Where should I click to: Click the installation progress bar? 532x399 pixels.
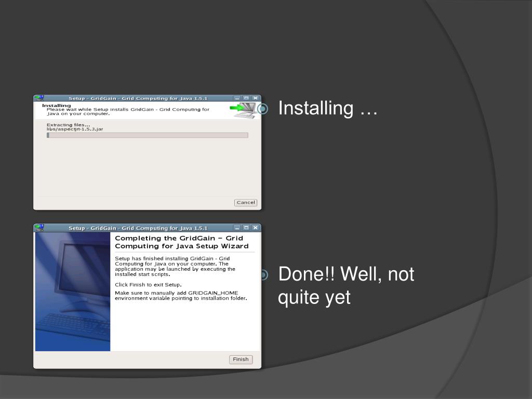(x=147, y=135)
